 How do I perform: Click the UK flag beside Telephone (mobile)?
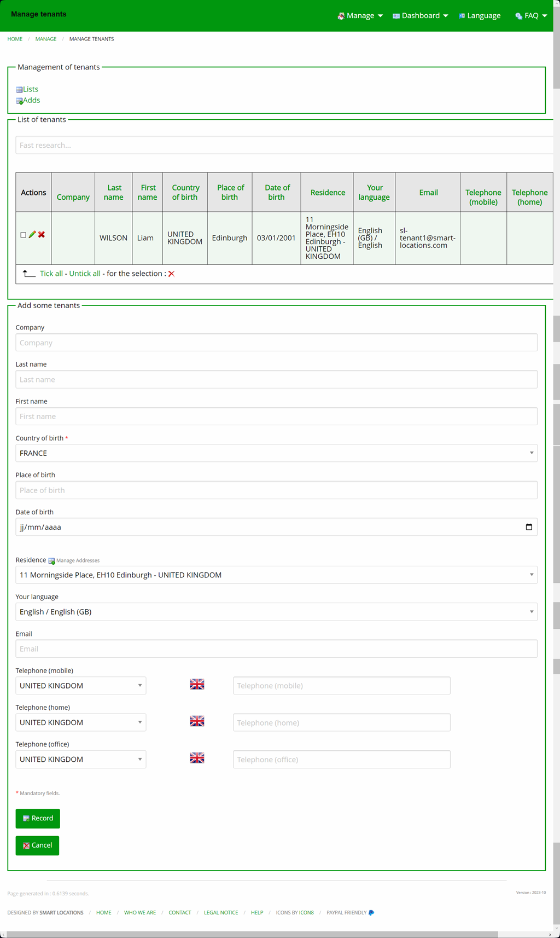point(197,685)
